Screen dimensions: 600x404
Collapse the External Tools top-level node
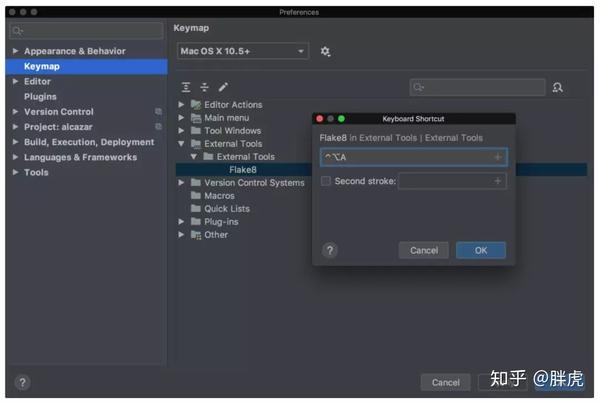point(181,144)
